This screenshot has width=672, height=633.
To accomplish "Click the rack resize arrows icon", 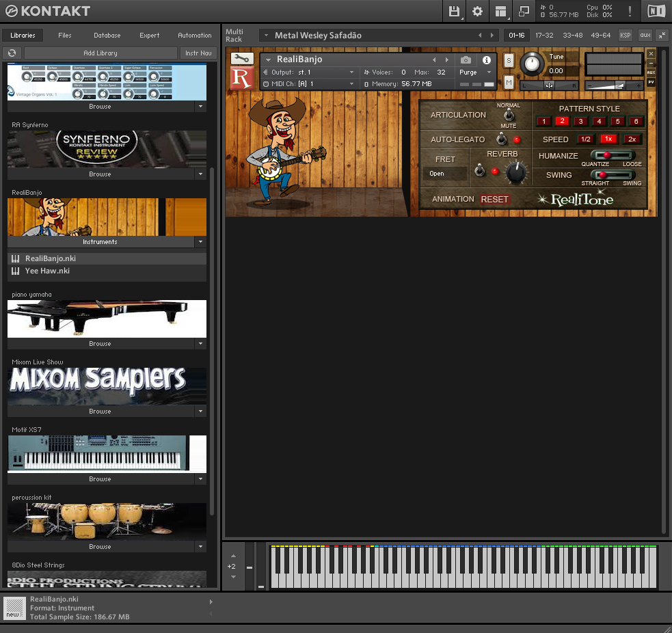I will pyautogui.click(x=662, y=35).
